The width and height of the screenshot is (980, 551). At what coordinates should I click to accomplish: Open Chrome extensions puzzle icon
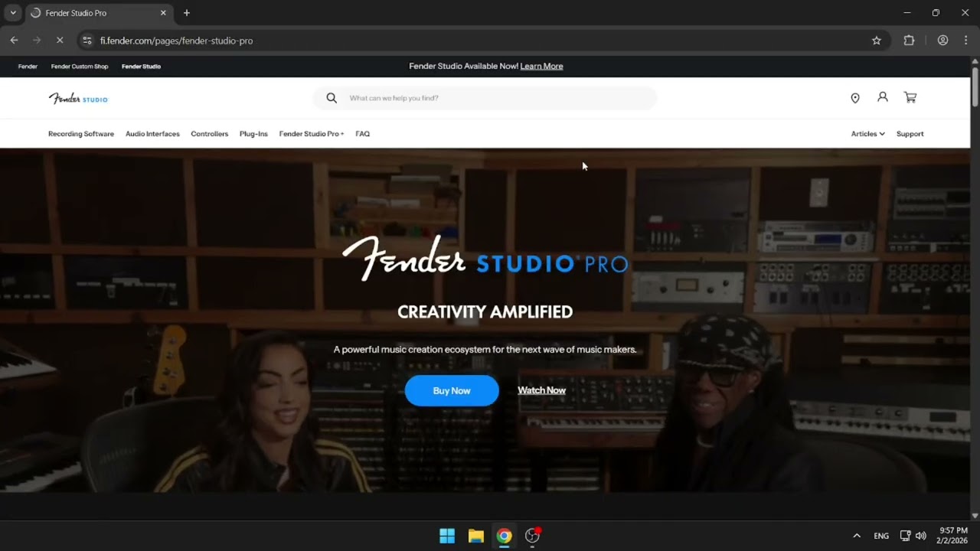coord(909,41)
